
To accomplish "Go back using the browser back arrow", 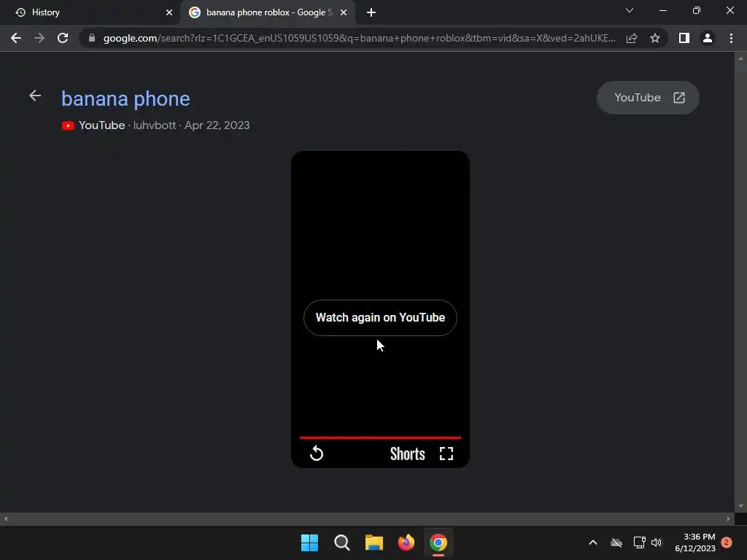I will click(16, 38).
